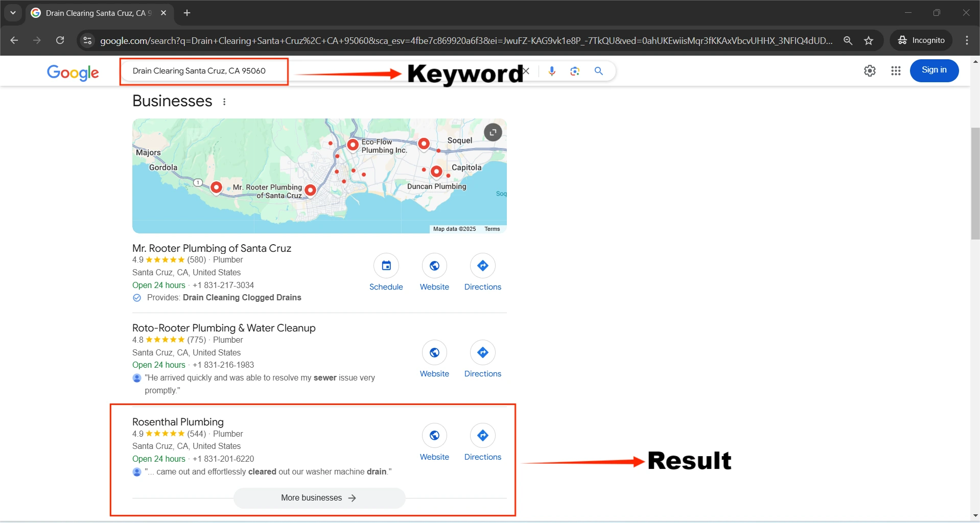Clear the search box with X

pos(526,71)
